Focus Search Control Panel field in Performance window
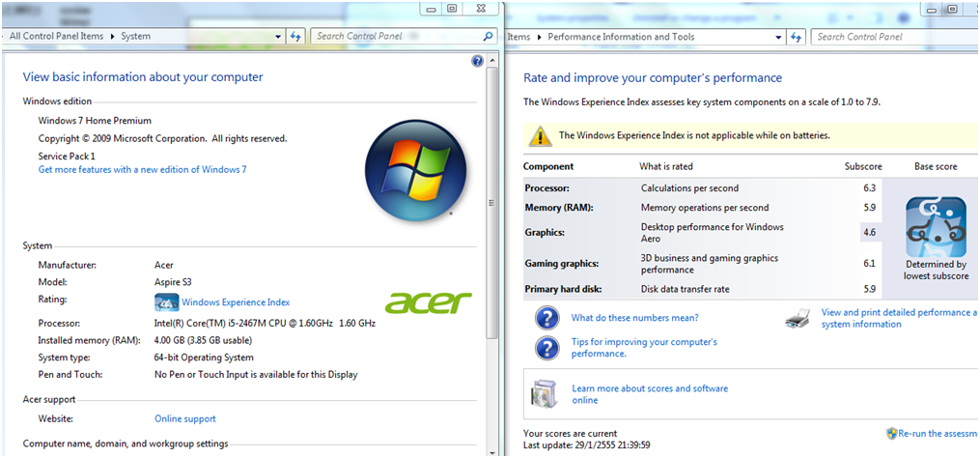980x458 pixels. coord(895,37)
